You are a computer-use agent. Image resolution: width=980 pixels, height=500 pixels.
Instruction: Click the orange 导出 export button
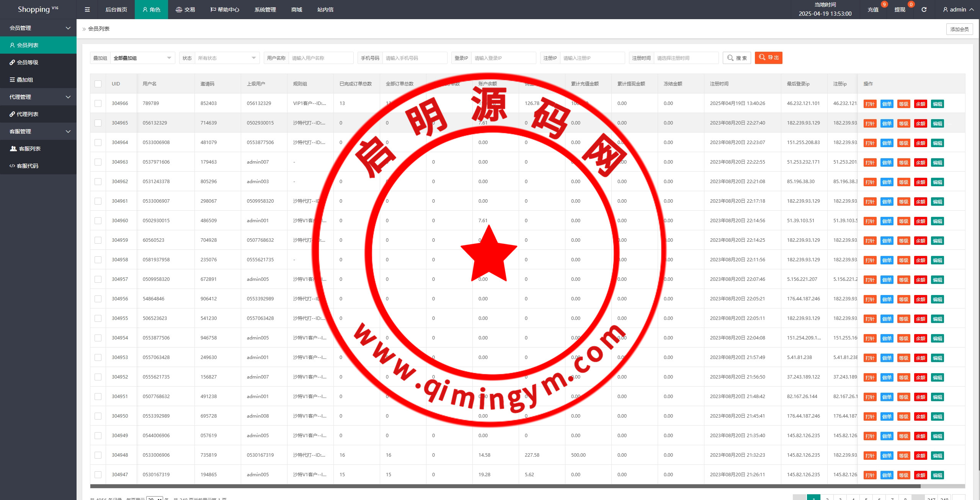768,58
